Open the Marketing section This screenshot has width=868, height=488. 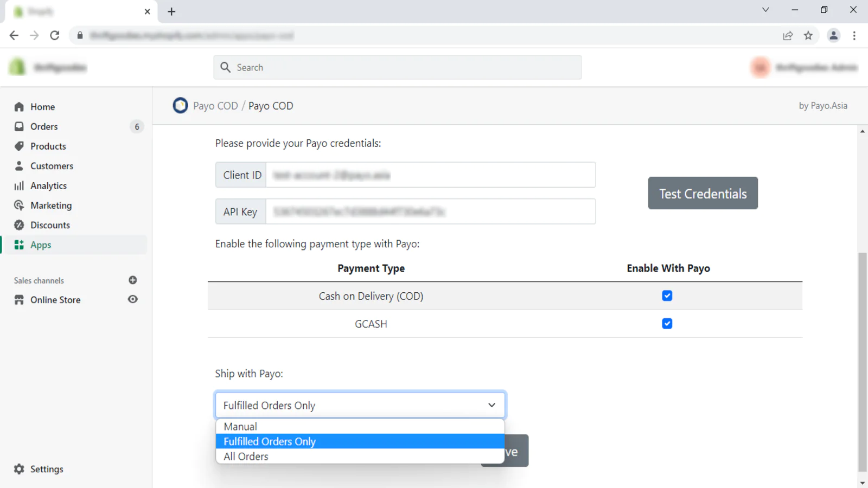[x=51, y=206]
